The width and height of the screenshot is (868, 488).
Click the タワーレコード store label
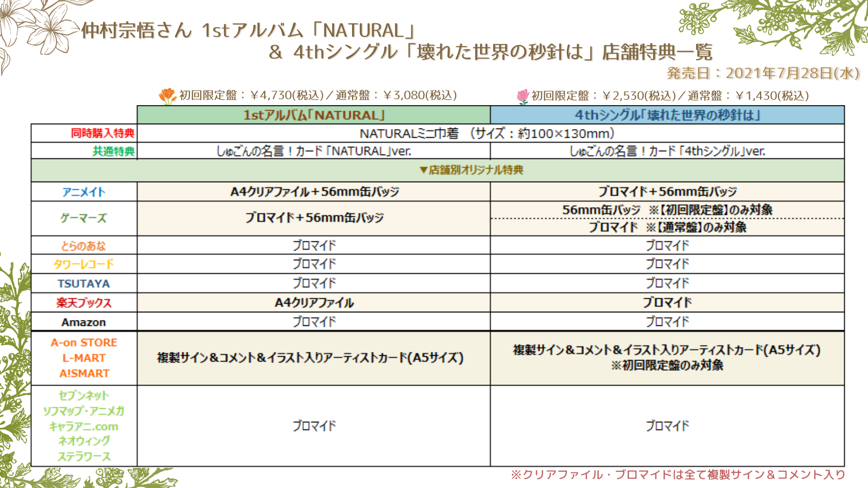(84, 265)
